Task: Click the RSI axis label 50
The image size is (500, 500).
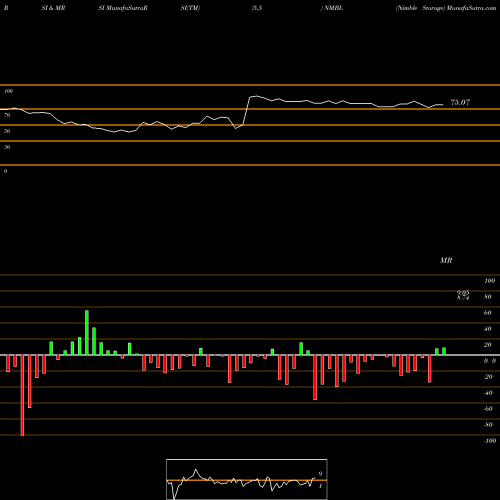Action: 7,131
